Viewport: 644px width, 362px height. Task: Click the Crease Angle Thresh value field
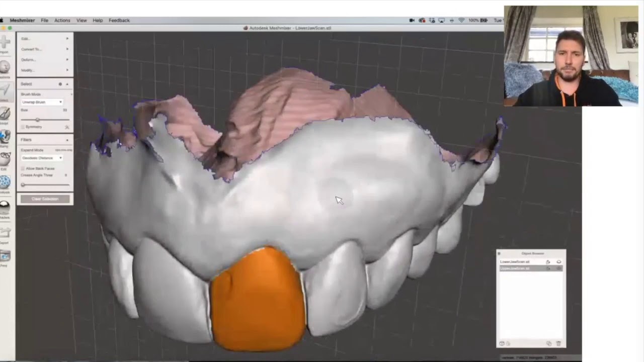click(x=65, y=175)
